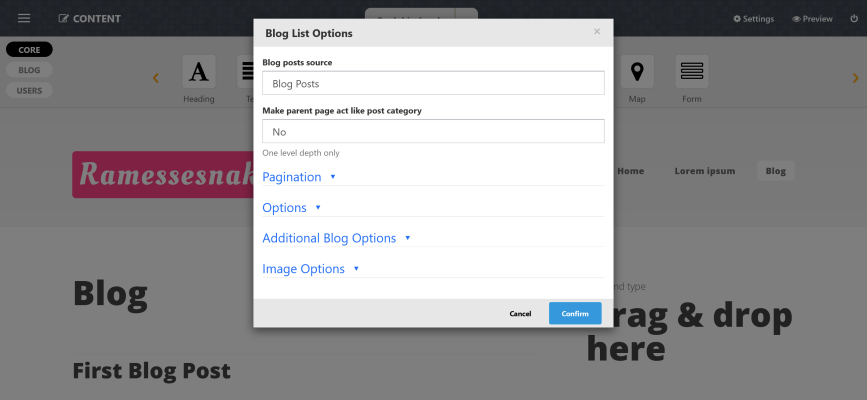Click the Cancel button
The image size is (867, 400).
point(520,313)
